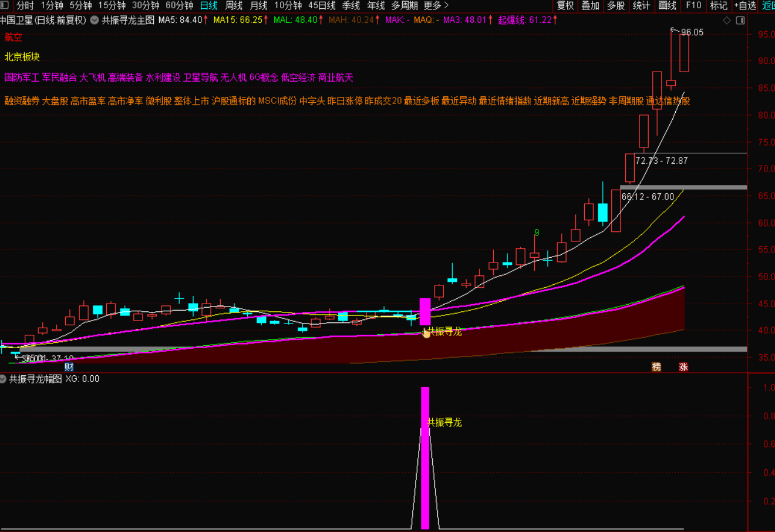Click the 榜 ranking marker icon
Viewport: 775px width, 532px height.
(x=656, y=367)
